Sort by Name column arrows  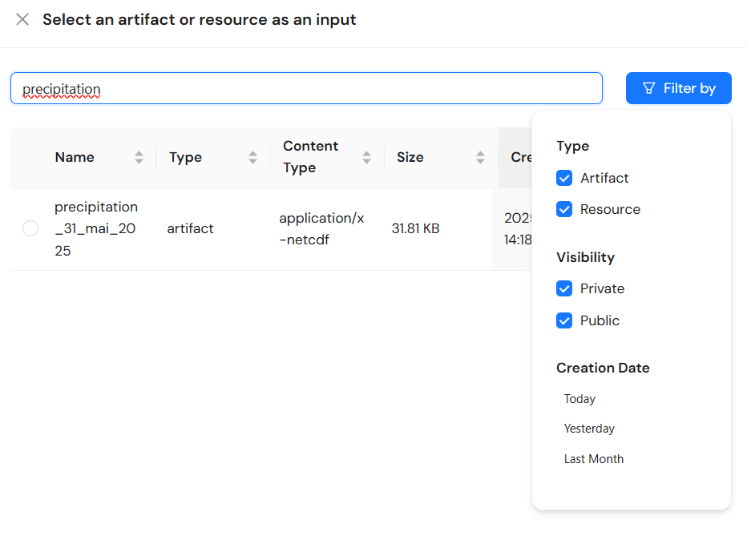coord(139,158)
